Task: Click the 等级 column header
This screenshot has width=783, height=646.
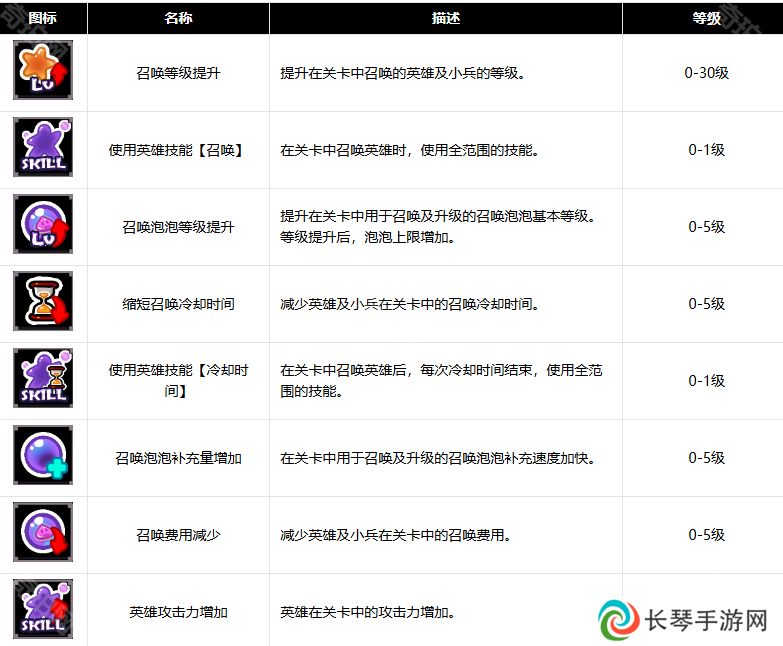Action: (x=706, y=18)
